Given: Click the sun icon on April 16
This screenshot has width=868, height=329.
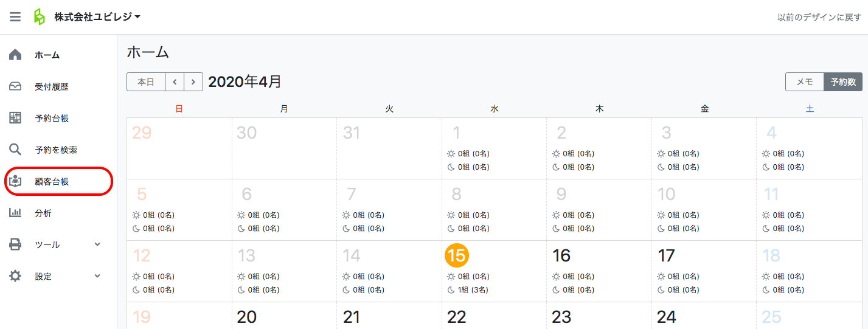Looking at the screenshot, I should [556, 277].
